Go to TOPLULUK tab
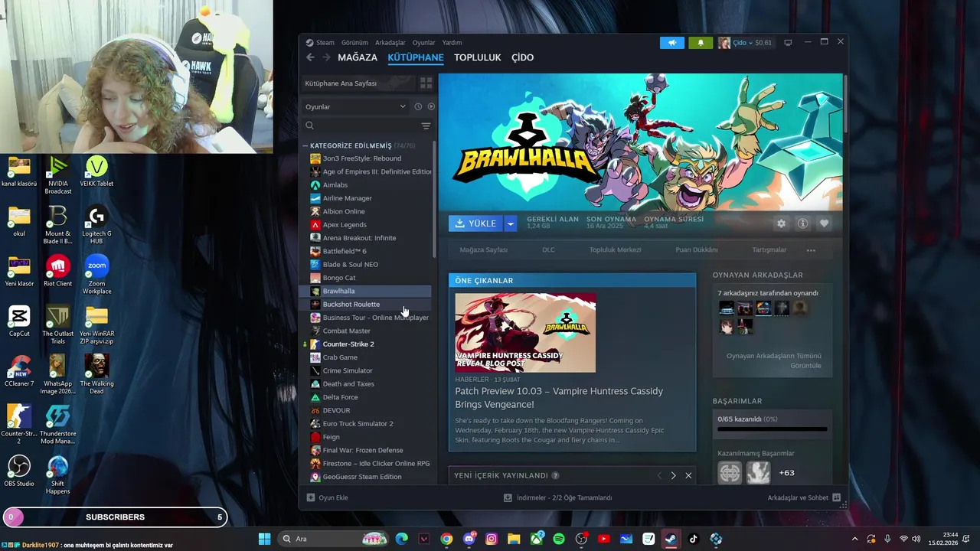Screen dimensions: 980x551 478,57
